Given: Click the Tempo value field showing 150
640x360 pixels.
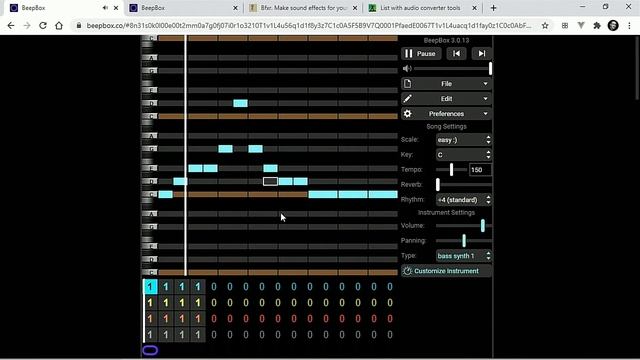Looking at the screenshot, I should tap(480, 170).
